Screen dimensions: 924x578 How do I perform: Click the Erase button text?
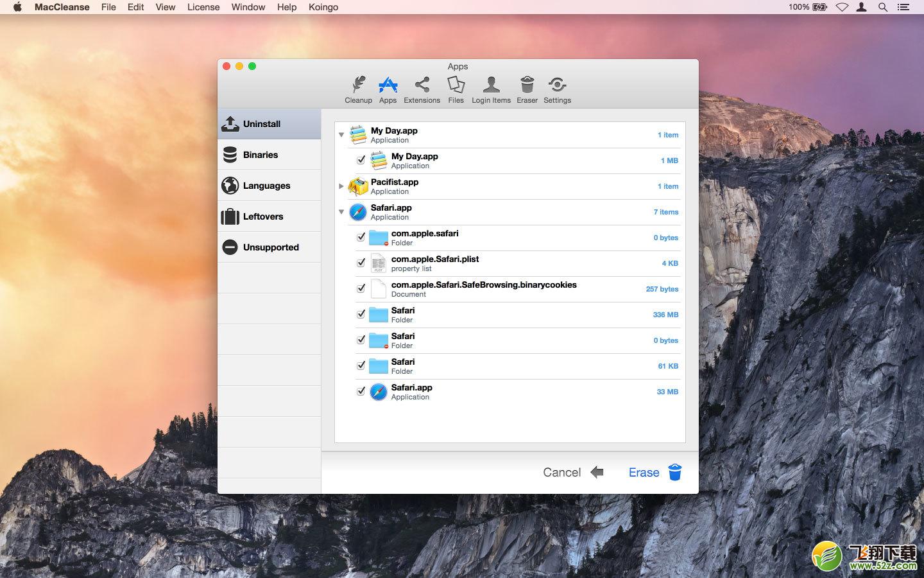pos(644,473)
